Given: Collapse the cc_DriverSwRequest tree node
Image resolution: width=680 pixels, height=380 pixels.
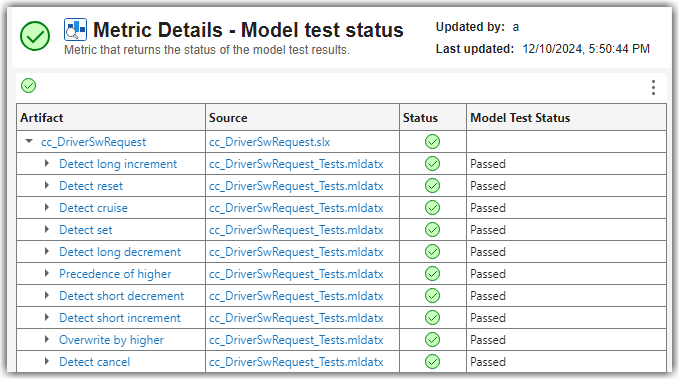Looking at the screenshot, I should click(x=29, y=141).
